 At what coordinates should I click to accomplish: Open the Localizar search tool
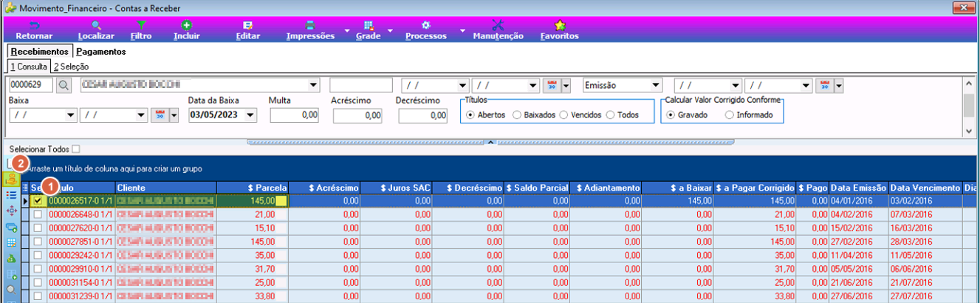(x=96, y=25)
